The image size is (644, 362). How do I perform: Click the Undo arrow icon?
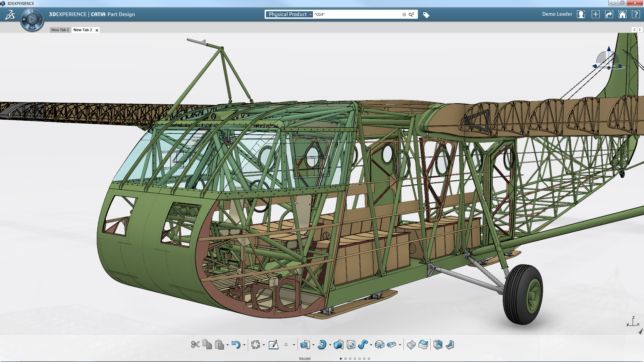pos(236,345)
